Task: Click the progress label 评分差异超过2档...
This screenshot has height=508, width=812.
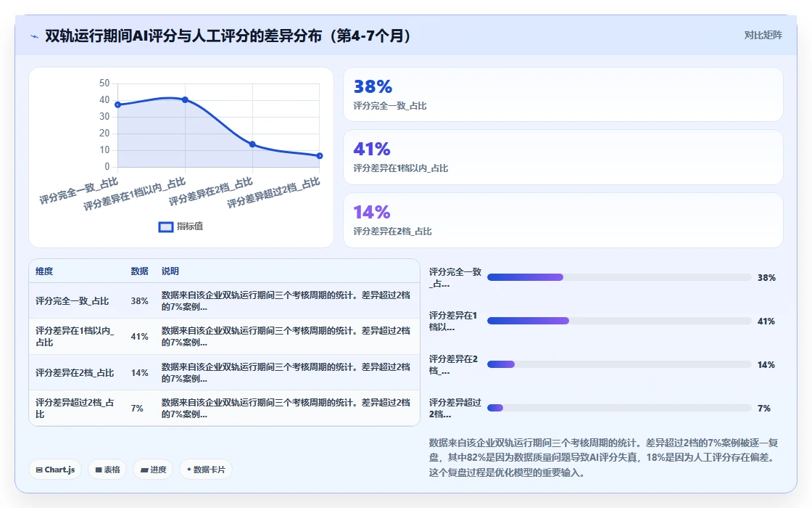Action: (x=455, y=408)
